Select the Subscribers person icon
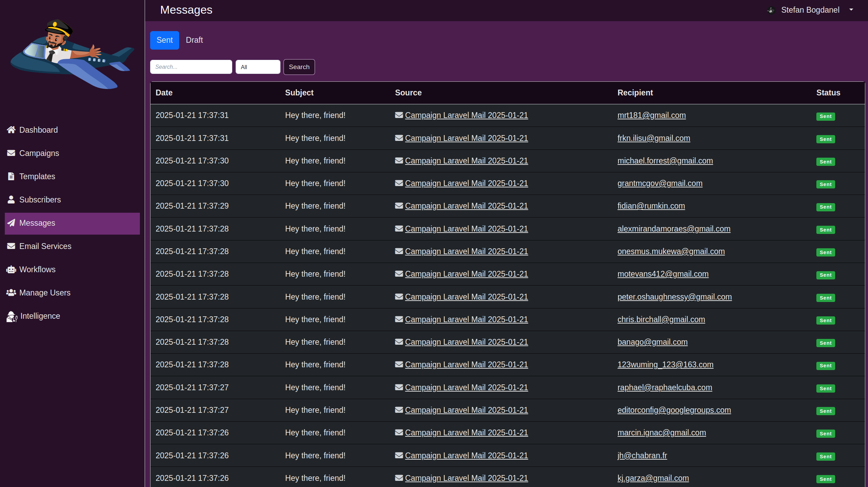Image resolution: width=868 pixels, height=487 pixels. pos(11,199)
